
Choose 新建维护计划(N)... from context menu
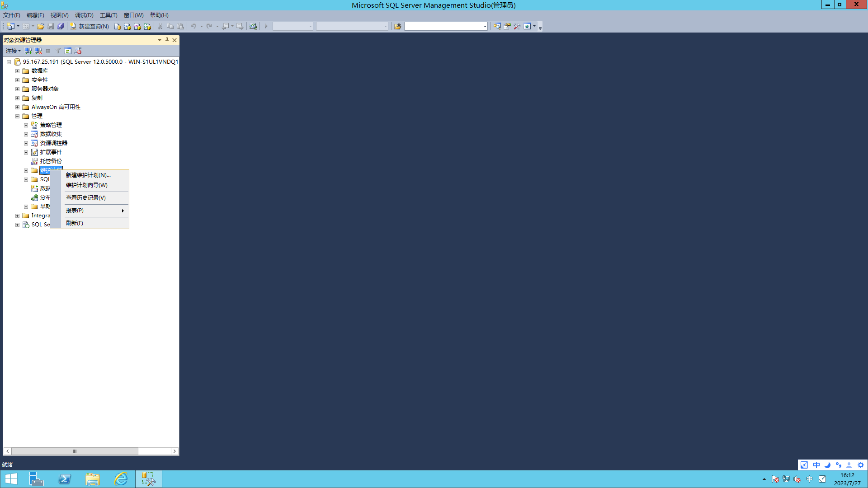pyautogui.click(x=88, y=175)
